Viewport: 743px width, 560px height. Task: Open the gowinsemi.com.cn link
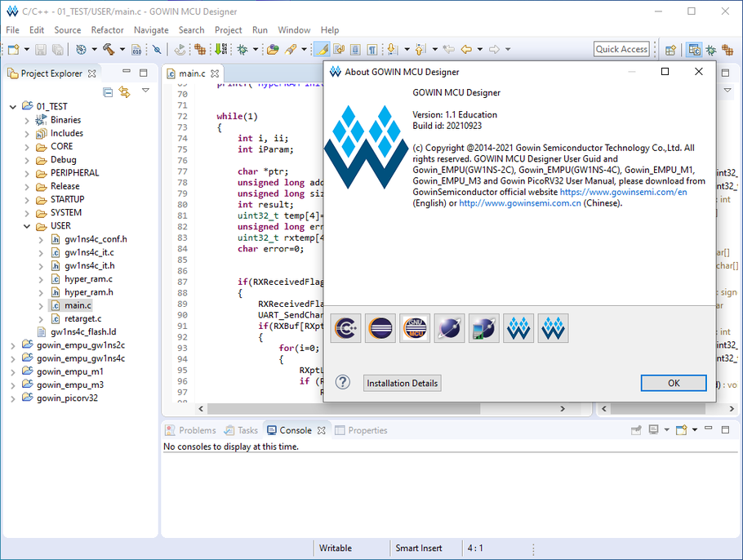(520, 202)
